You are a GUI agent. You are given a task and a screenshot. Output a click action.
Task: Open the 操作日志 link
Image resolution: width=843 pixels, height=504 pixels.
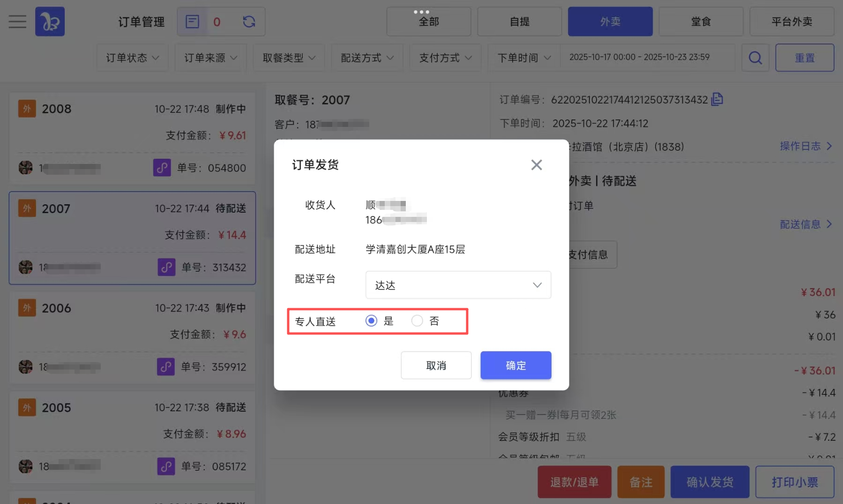tap(806, 146)
